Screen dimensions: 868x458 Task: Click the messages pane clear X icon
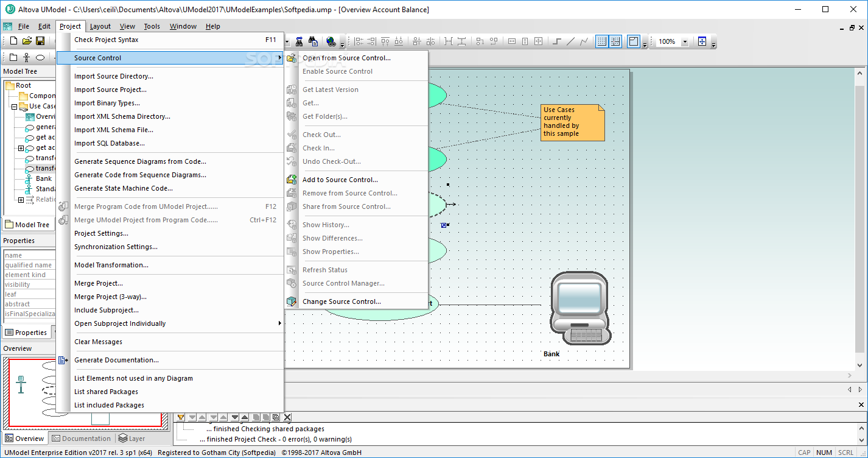coord(287,417)
